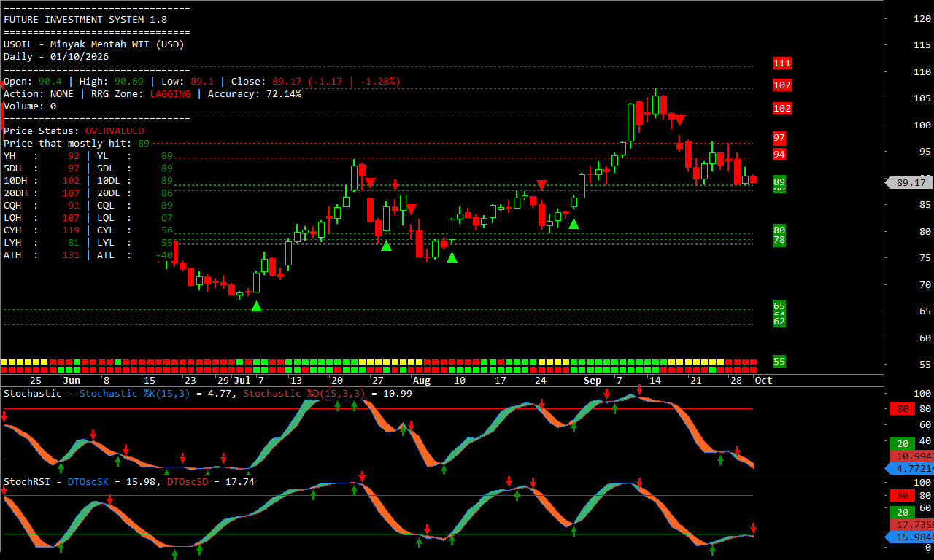Select the green 55 support level label on price axis
This screenshot has height=560, width=934.
779,362
